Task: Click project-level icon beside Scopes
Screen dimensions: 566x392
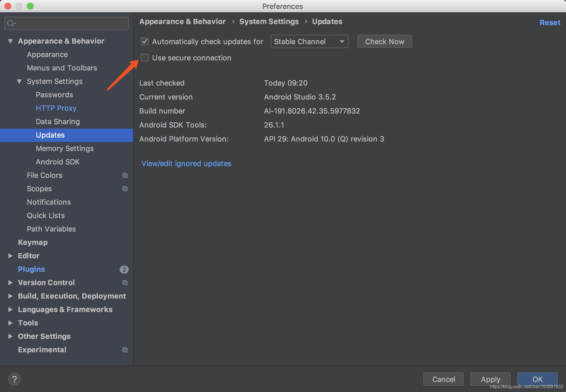Action: coord(125,189)
